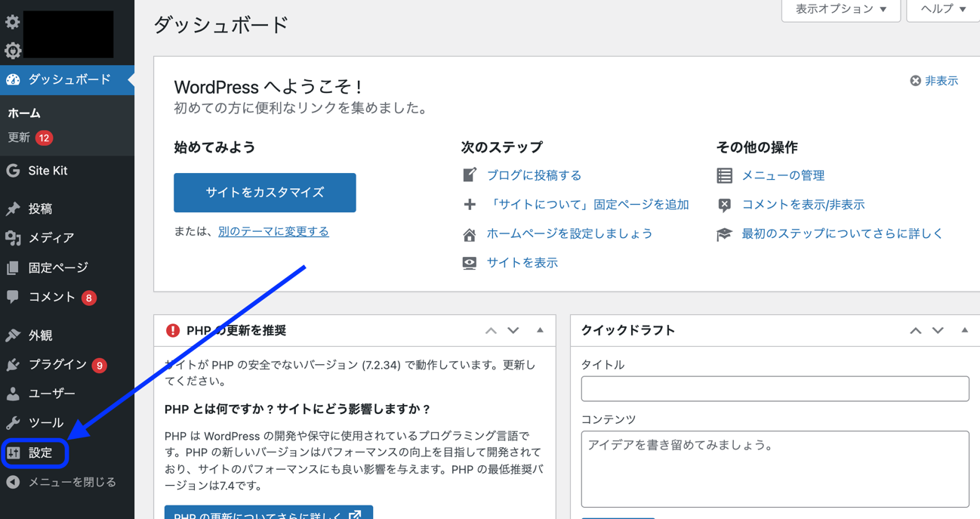Click メニューの管理 link
The image size is (980, 519).
783,175
